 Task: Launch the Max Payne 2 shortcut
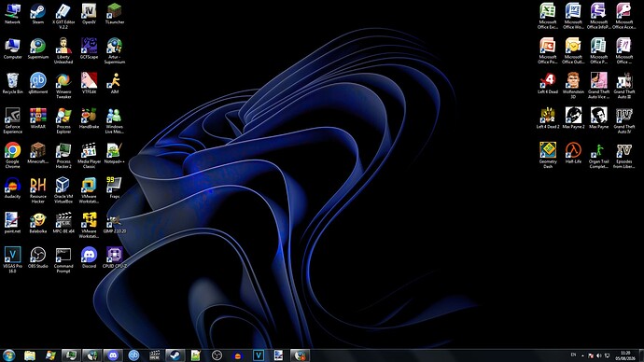573,118
